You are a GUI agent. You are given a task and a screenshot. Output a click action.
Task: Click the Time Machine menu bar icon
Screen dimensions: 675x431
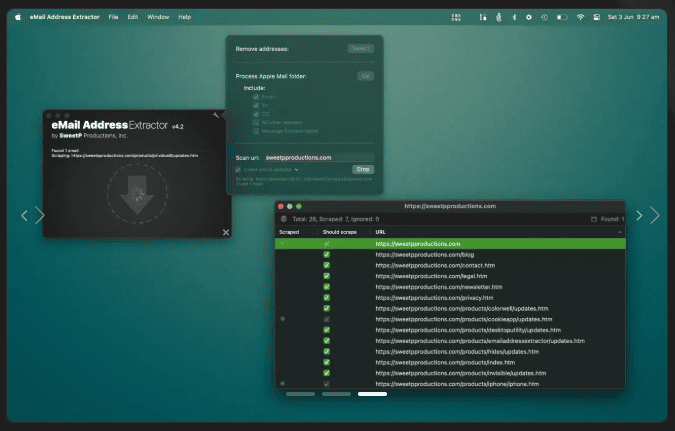point(545,17)
